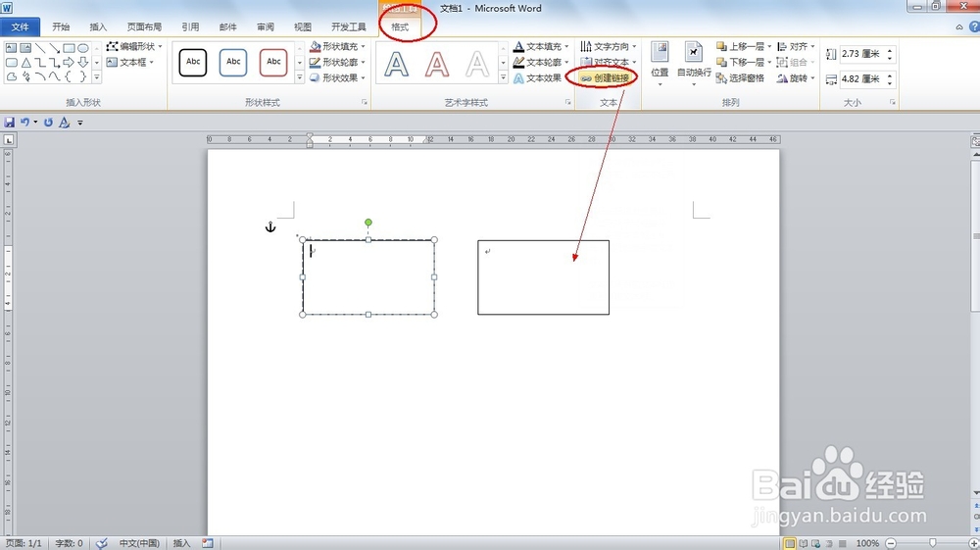Image resolution: width=980 pixels, height=550 pixels.
Task: Apply the red WordArt A style
Action: click(x=437, y=64)
